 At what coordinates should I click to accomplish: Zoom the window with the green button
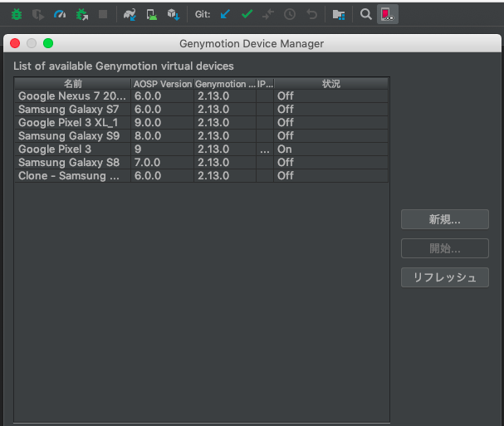48,43
